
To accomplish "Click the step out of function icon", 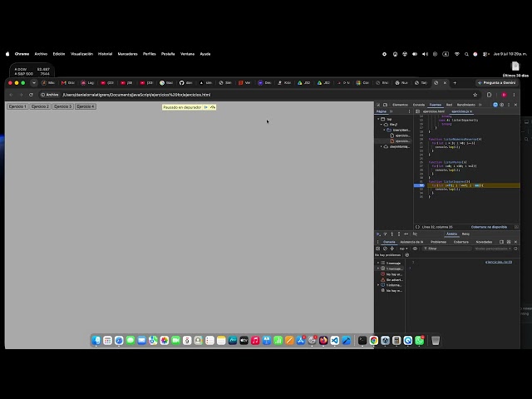I will click(399, 234).
